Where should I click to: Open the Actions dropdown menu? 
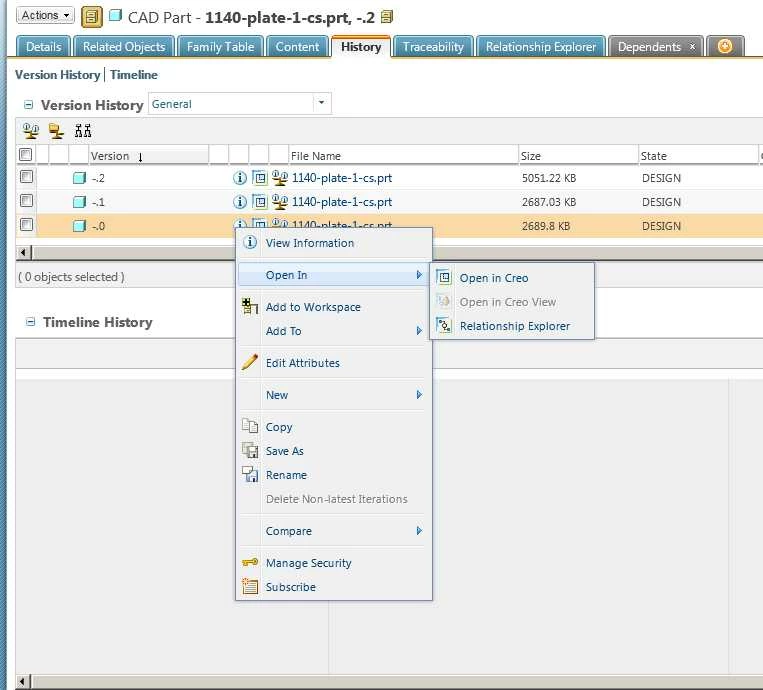(45, 16)
